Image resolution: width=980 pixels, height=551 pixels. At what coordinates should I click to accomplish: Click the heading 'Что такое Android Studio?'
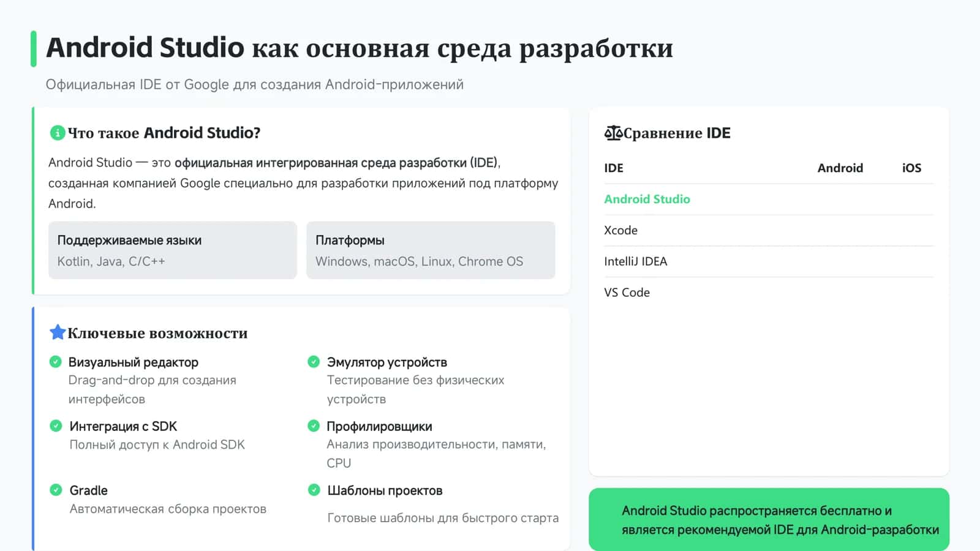coord(164,133)
